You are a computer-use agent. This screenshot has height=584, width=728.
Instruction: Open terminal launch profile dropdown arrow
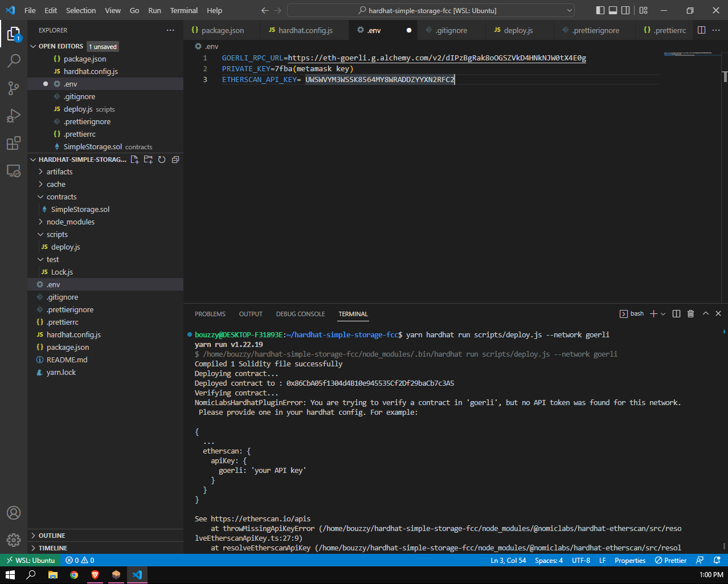pos(663,314)
